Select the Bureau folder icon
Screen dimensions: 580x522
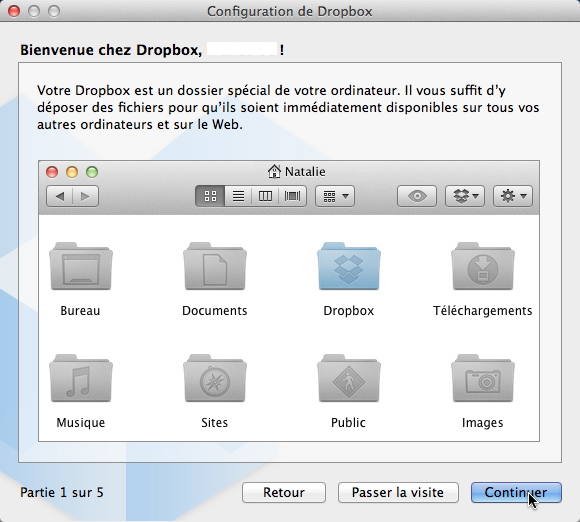point(81,266)
